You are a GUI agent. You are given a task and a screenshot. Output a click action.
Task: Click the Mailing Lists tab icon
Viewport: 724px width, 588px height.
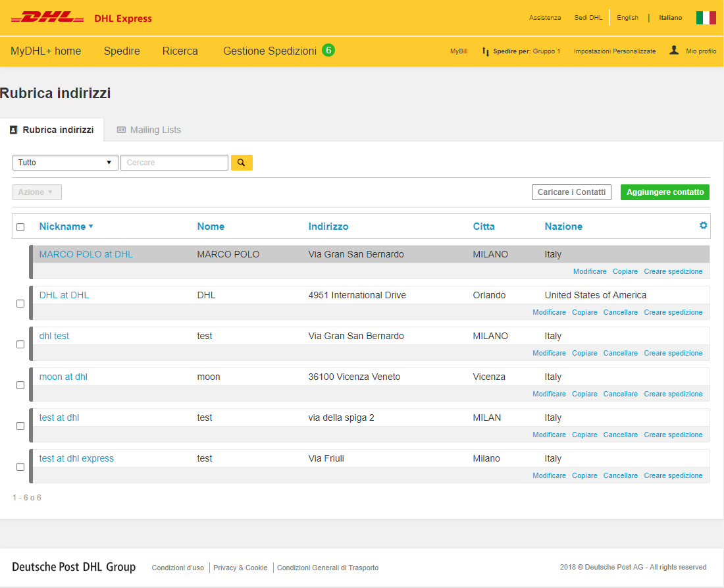pyautogui.click(x=121, y=130)
